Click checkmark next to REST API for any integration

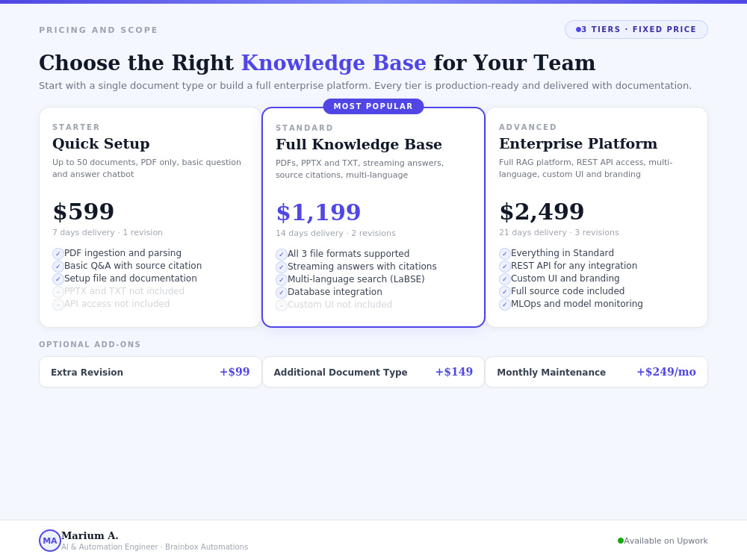(x=505, y=267)
